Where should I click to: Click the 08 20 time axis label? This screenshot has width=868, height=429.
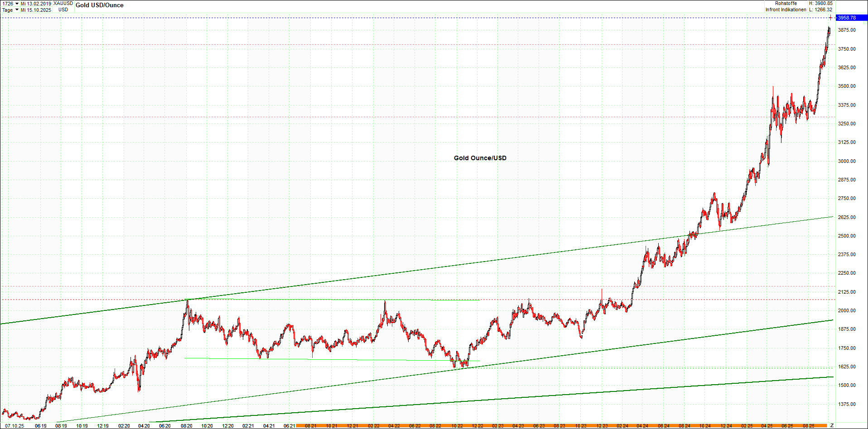click(x=187, y=426)
